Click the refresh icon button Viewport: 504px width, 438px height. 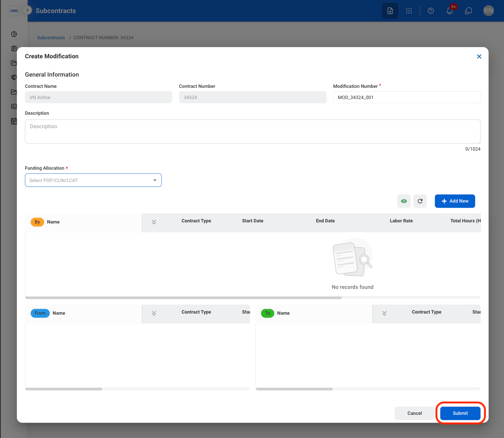pos(420,201)
